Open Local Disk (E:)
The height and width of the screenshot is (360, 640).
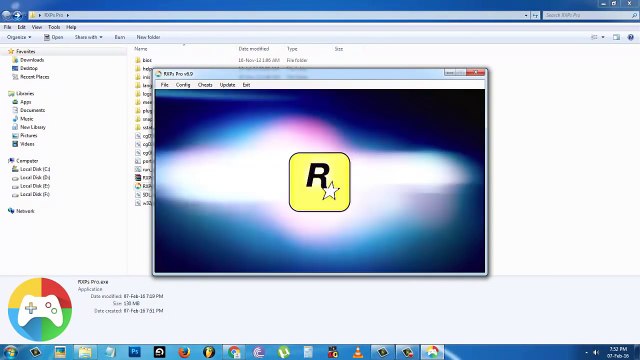35,186
